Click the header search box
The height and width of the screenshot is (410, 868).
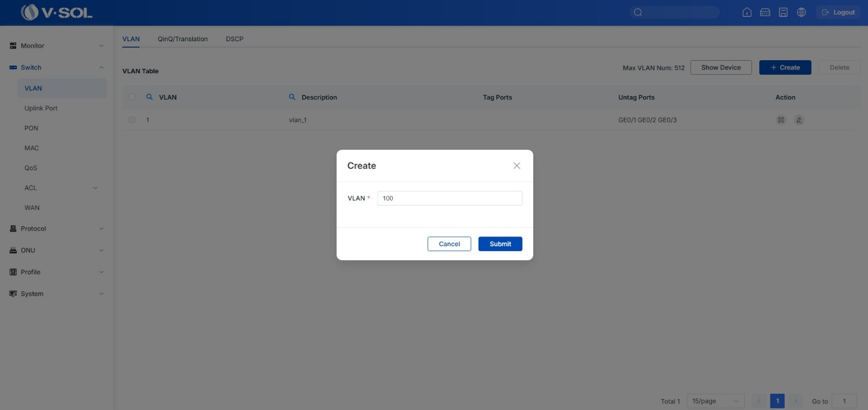pos(674,12)
